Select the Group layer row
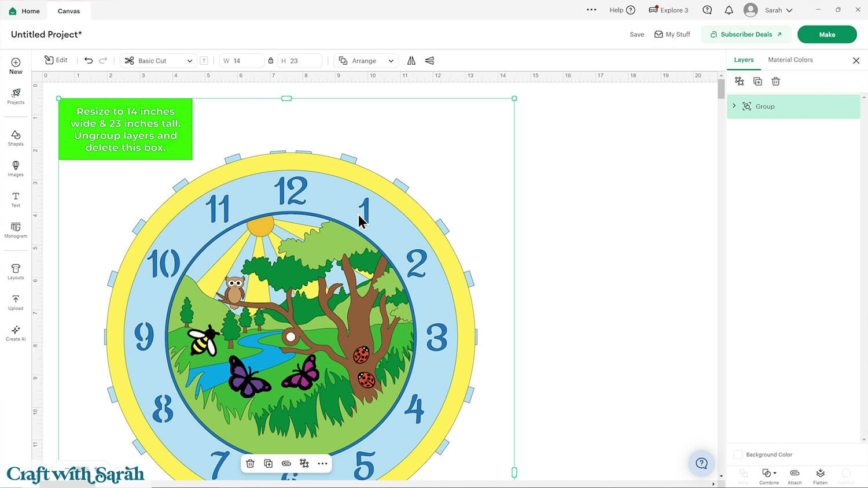The height and width of the screenshot is (488, 868). coord(793,106)
